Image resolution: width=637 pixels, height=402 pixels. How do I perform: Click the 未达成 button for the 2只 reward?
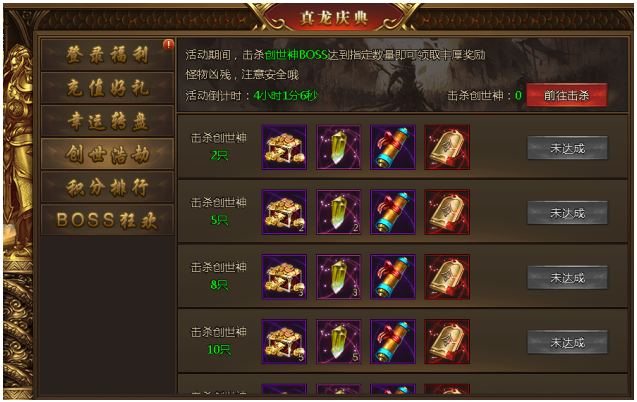coord(568,148)
